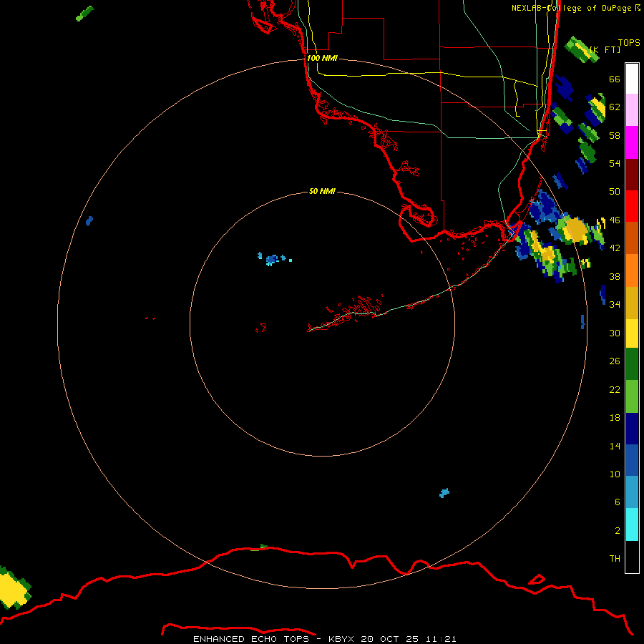
Task: Click the '14' legend value
Action: click(x=615, y=446)
